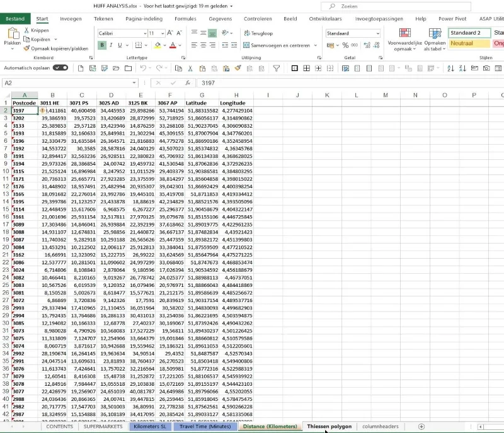This screenshot has height=433, width=504.
Task: Expand the font color dropdown arrow
Action: (180, 45)
